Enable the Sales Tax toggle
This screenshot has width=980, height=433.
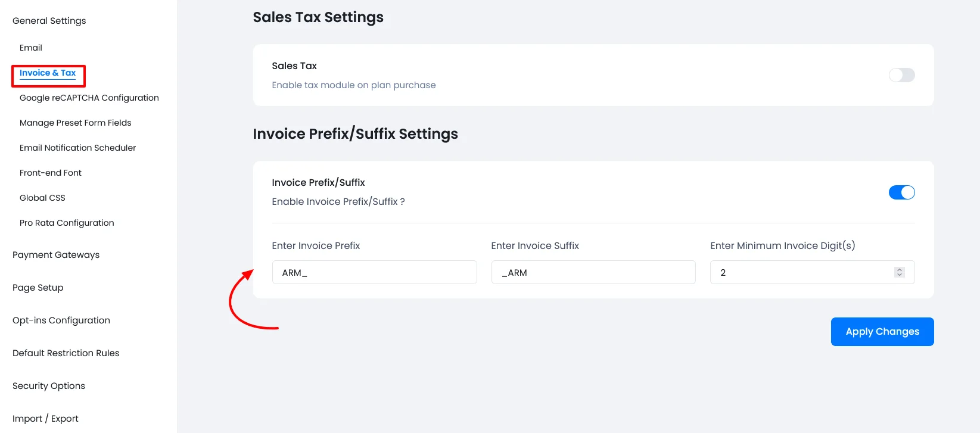901,75
